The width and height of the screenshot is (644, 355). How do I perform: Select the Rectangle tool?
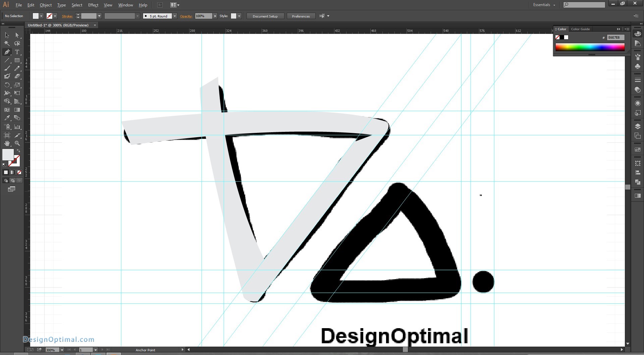point(17,60)
